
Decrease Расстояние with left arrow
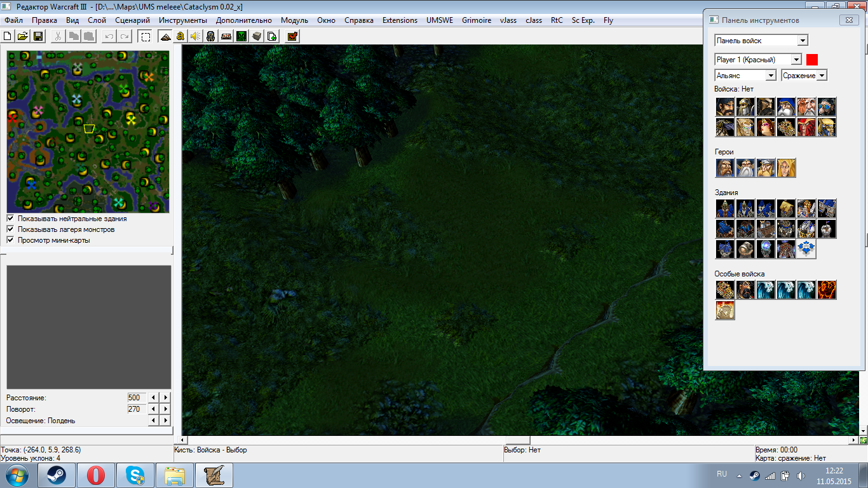(154, 398)
